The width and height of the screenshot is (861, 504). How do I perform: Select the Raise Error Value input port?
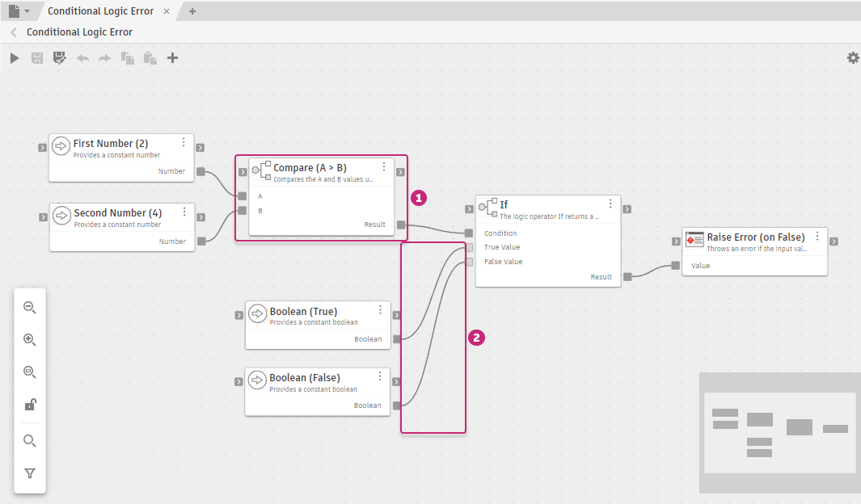[x=675, y=266]
